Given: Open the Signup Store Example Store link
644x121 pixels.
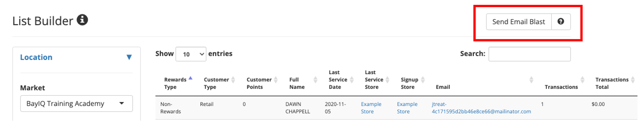Looking at the screenshot, I should point(407,108).
